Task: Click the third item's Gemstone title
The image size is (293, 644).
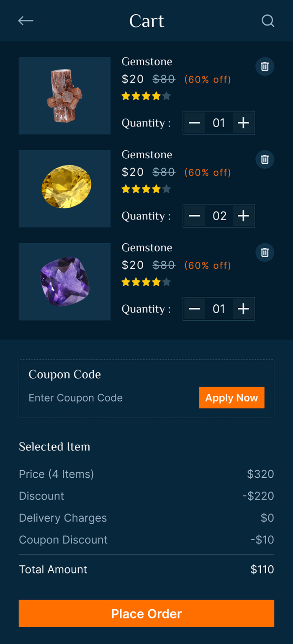Action: tap(147, 247)
